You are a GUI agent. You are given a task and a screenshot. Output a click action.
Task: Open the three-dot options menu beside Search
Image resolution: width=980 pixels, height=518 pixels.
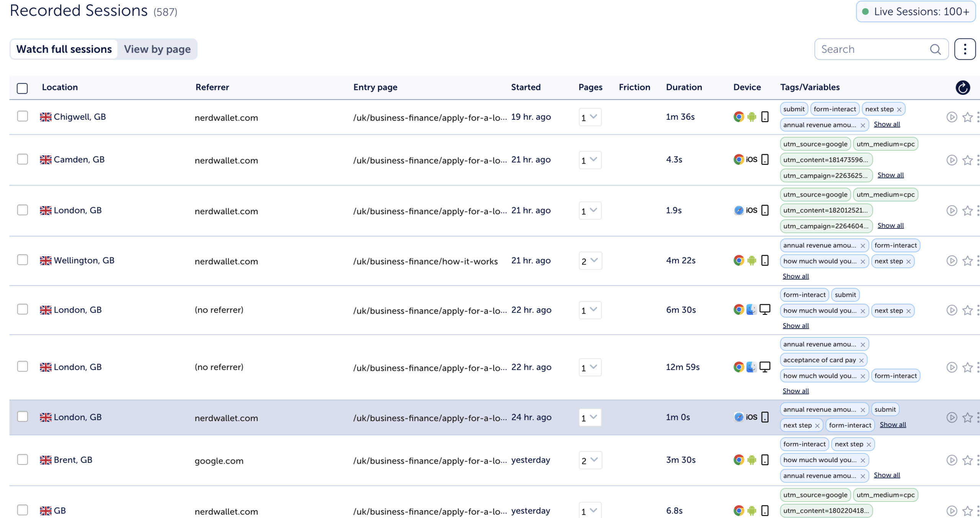point(965,49)
